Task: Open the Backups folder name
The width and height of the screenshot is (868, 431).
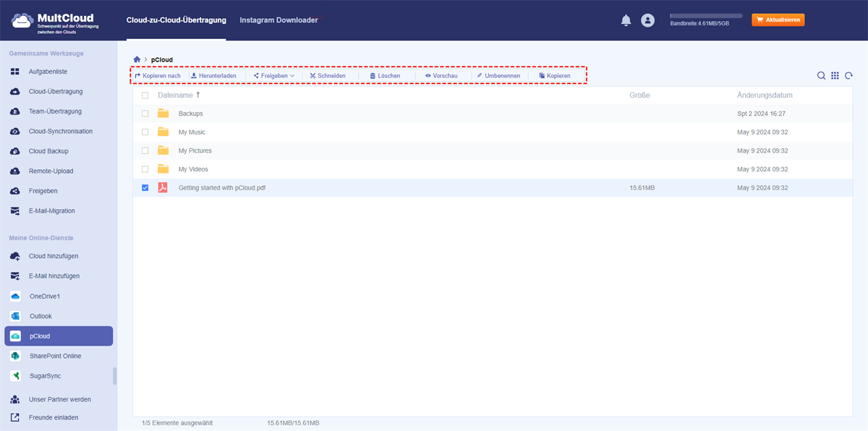Action: pyautogui.click(x=191, y=114)
